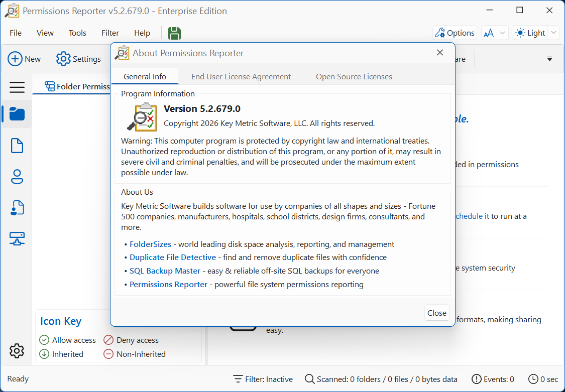The image size is (565, 392).
Task: Maximize the main window
Action: click(520, 11)
